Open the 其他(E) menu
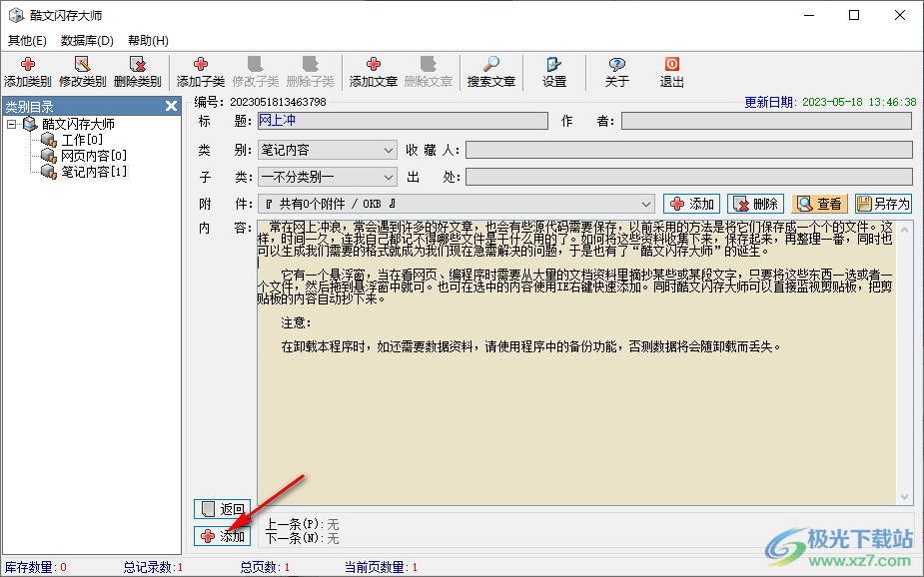Image resolution: width=924 pixels, height=577 pixels. 27,41
